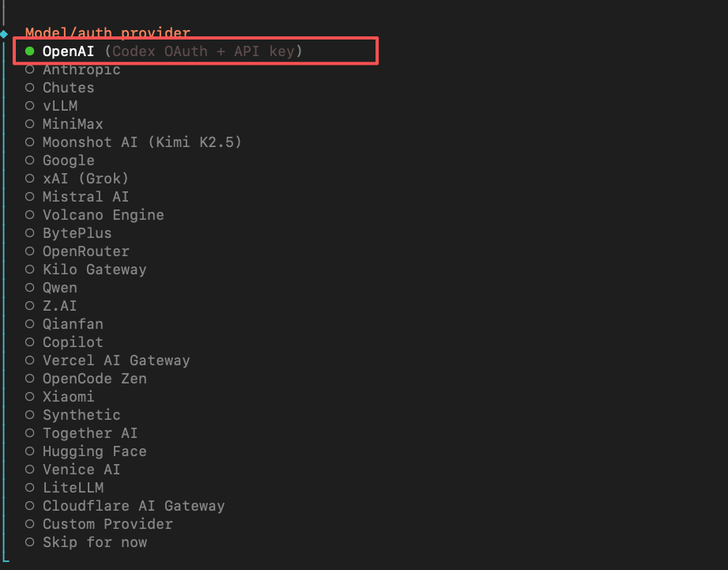Screen dimensions: 728x570
Task: Choose Volcano Engine provider
Action: [103, 215]
